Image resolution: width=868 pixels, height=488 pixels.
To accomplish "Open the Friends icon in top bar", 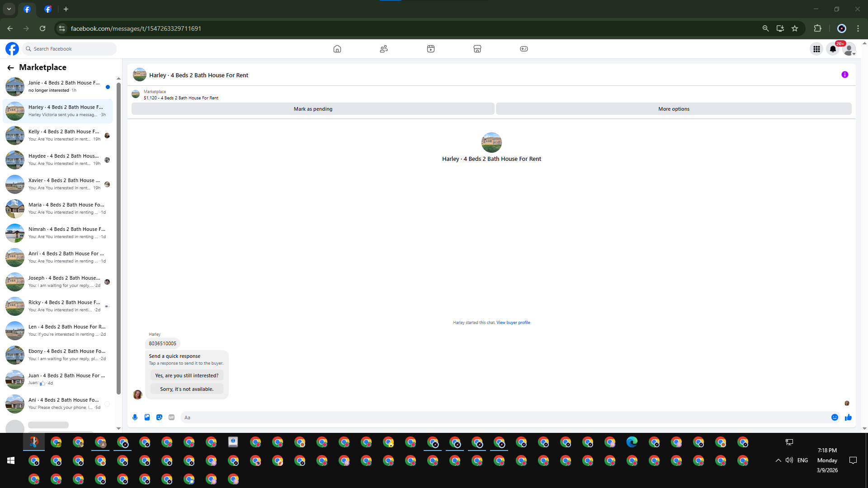I will (384, 49).
